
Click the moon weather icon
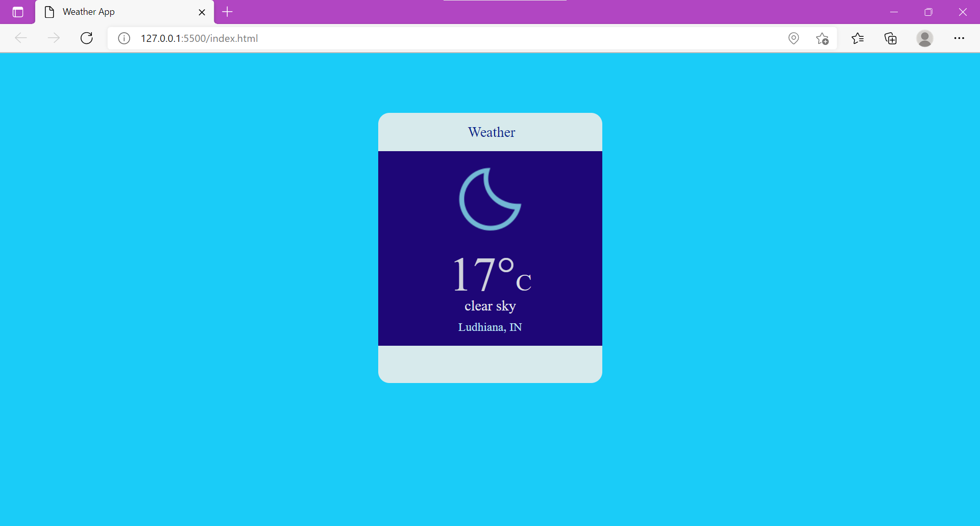point(490,199)
